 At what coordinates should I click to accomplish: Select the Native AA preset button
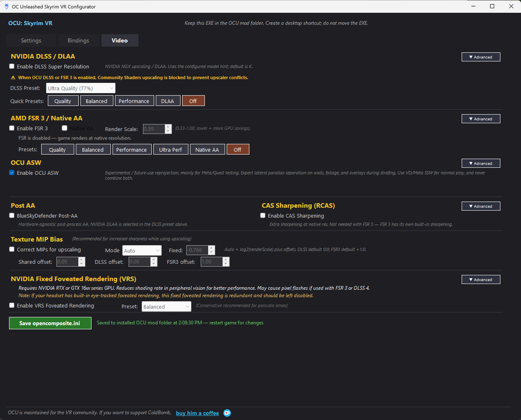(x=207, y=150)
